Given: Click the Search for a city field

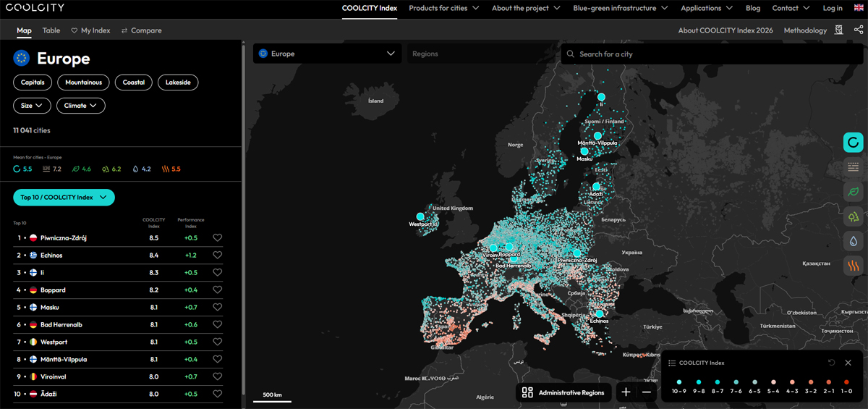Looking at the screenshot, I should [x=712, y=54].
